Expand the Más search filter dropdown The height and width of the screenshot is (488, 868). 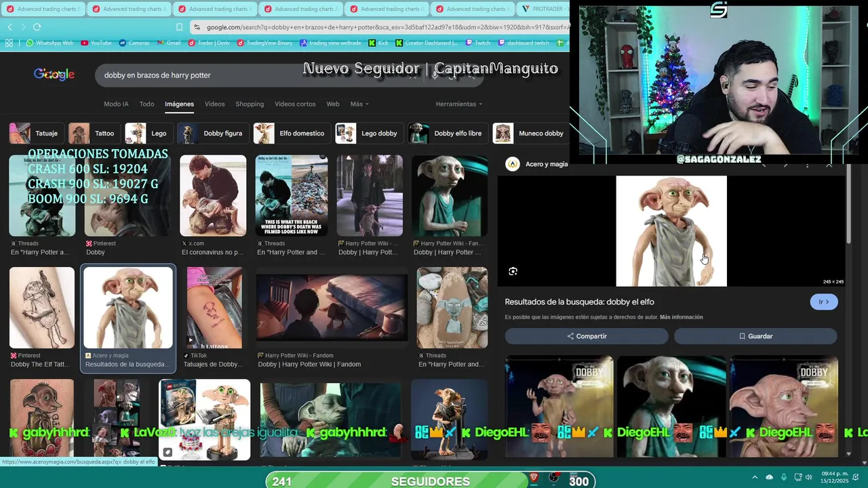point(359,104)
